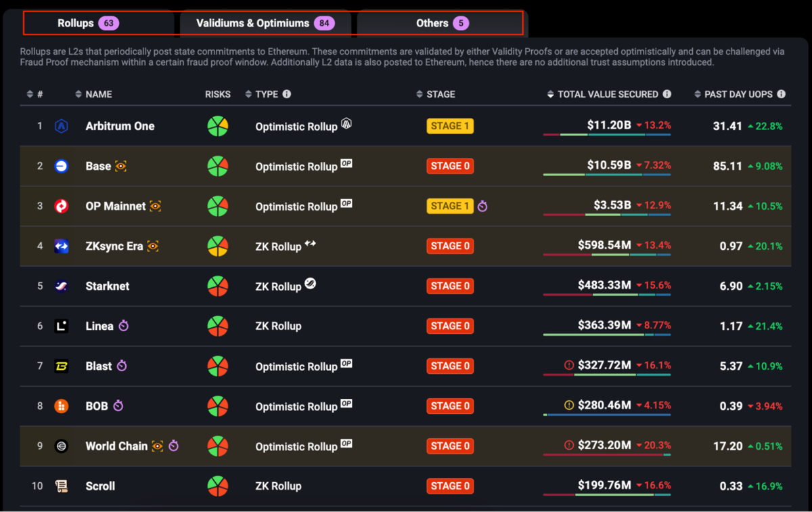The height and width of the screenshot is (512, 812).
Task: Click World Chain's 17.20 UOPS value
Action: [727, 446]
